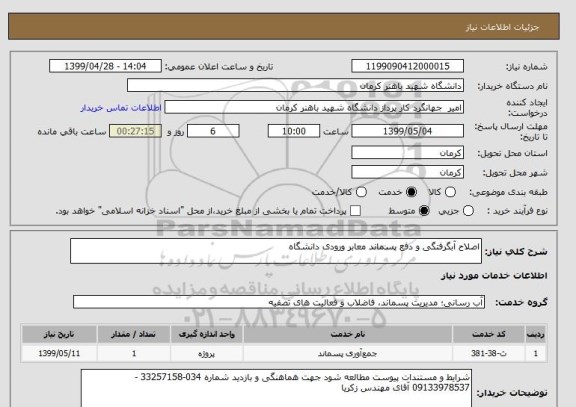Select the کالا/خدمت radio button

tap(361, 192)
